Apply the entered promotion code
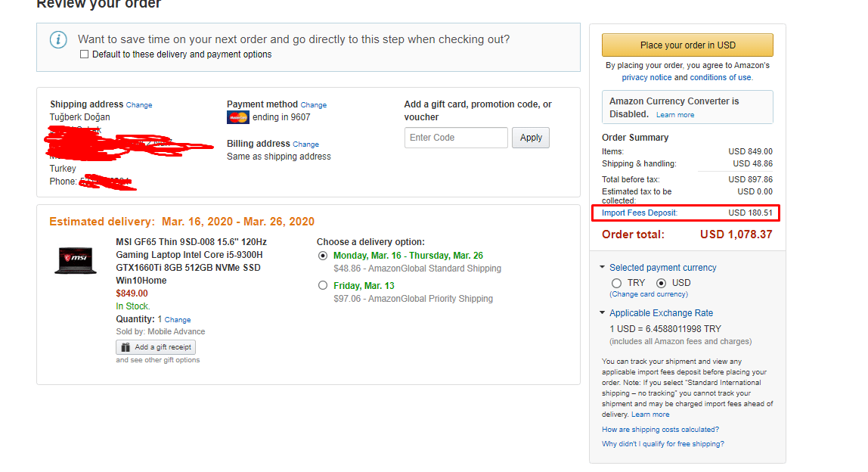 [531, 138]
